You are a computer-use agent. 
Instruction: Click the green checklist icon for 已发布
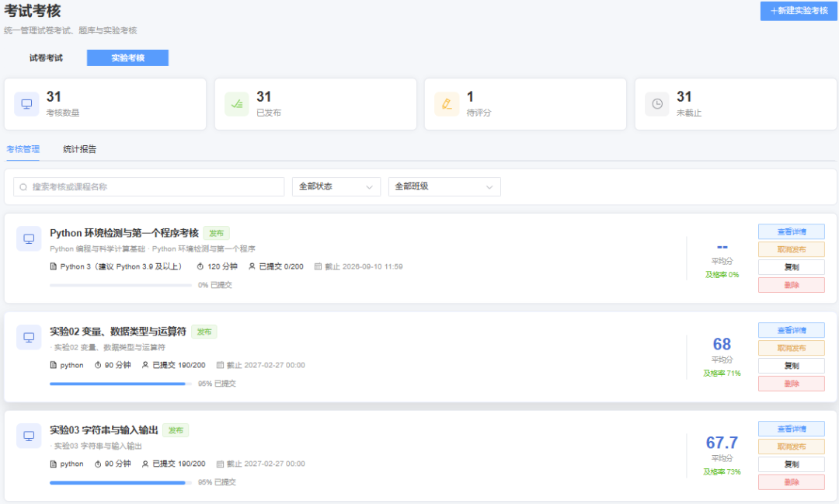click(236, 104)
